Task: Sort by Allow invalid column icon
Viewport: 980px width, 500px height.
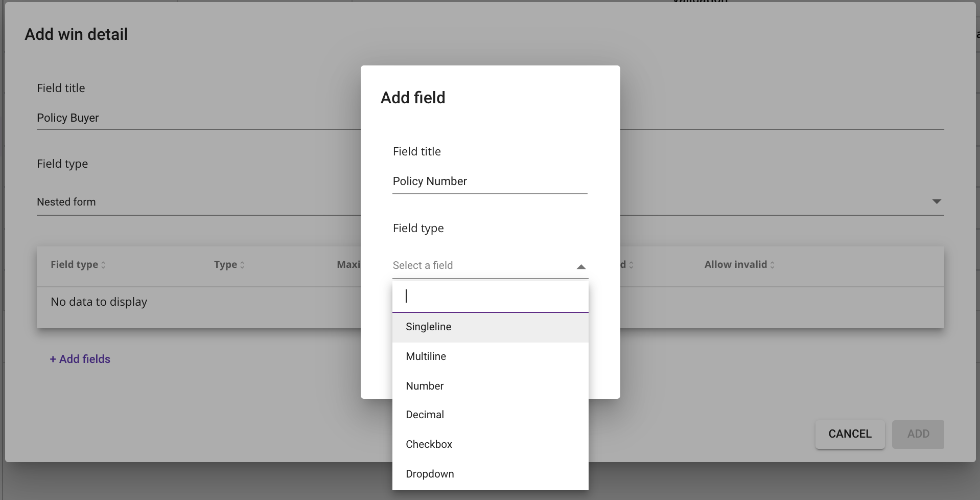Action: point(772,265)
